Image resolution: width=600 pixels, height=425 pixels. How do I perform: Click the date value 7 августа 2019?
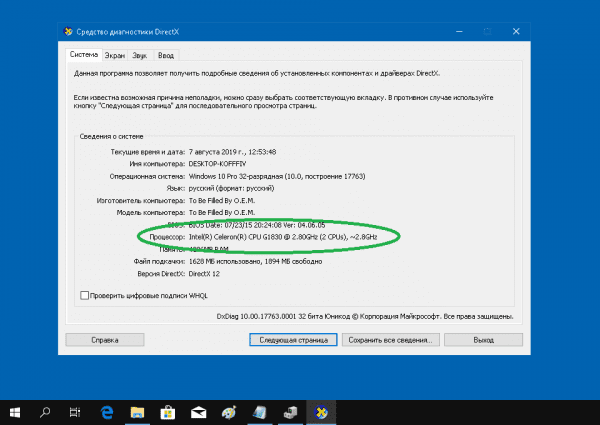[x=218, y=152]
